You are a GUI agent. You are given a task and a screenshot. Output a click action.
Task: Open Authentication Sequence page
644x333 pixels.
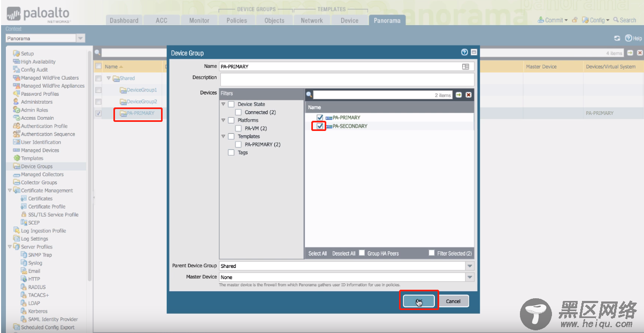point(48,134)
